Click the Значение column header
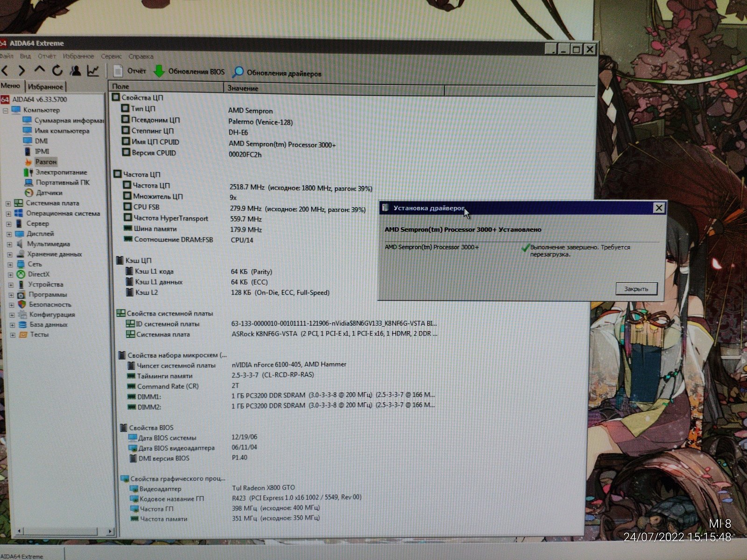Viewport: 747px width, 560px height. (334, 89)
